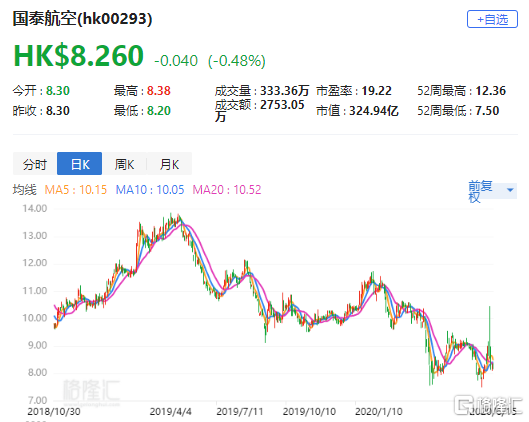Viewport: 529px width, 422px height.
Task: Open the 月K monthly chart tab
Action: coord(169,164)
